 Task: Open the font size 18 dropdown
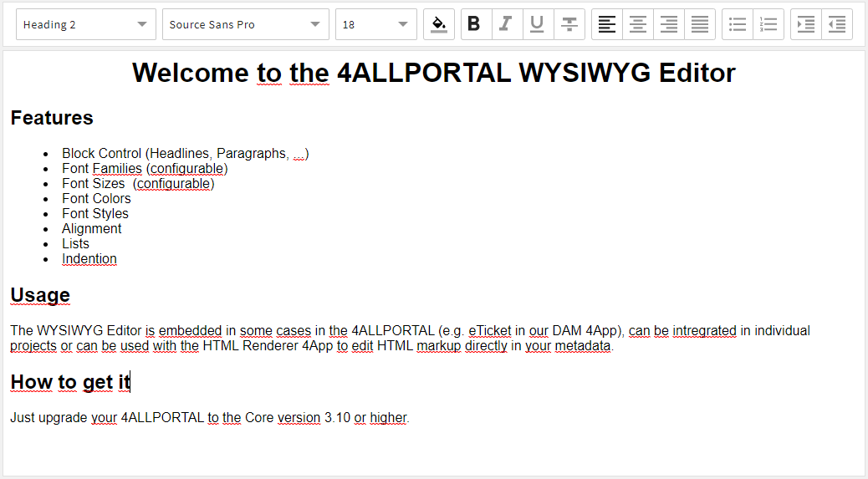(375, 24)
